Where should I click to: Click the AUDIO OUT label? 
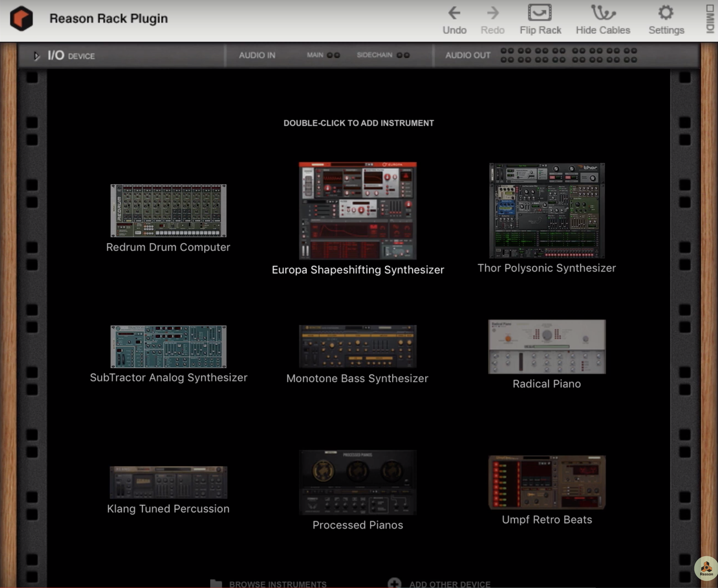(468, 55)
